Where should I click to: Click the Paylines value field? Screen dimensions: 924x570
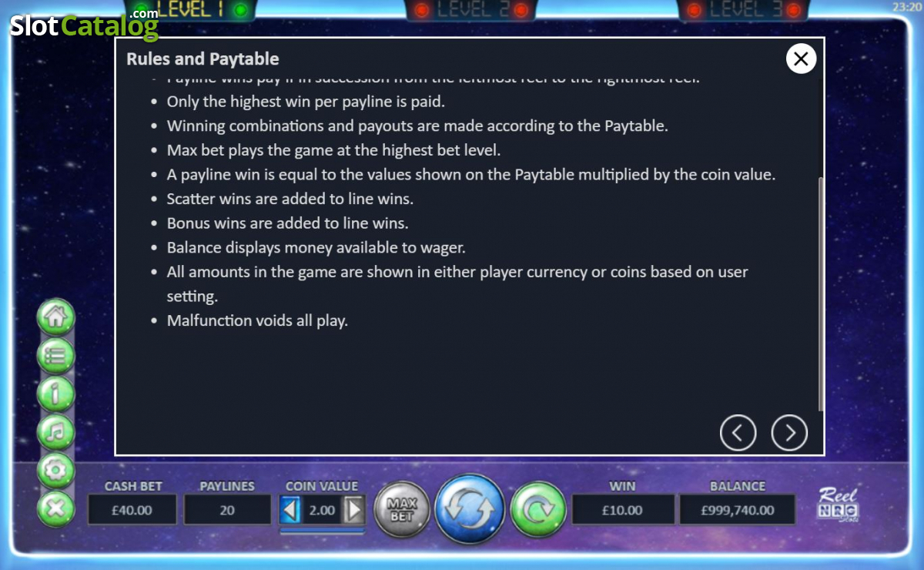coord(227,509)
